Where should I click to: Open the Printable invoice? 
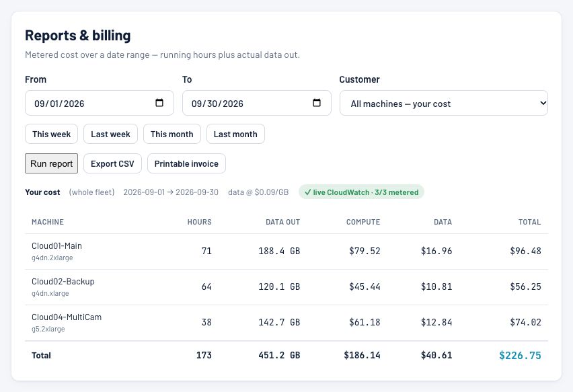186,163
